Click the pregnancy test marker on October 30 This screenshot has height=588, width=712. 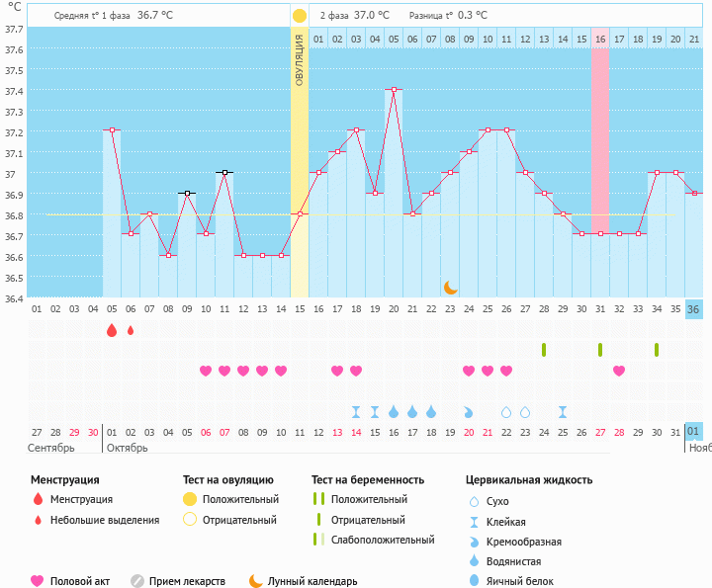point(657,350)
